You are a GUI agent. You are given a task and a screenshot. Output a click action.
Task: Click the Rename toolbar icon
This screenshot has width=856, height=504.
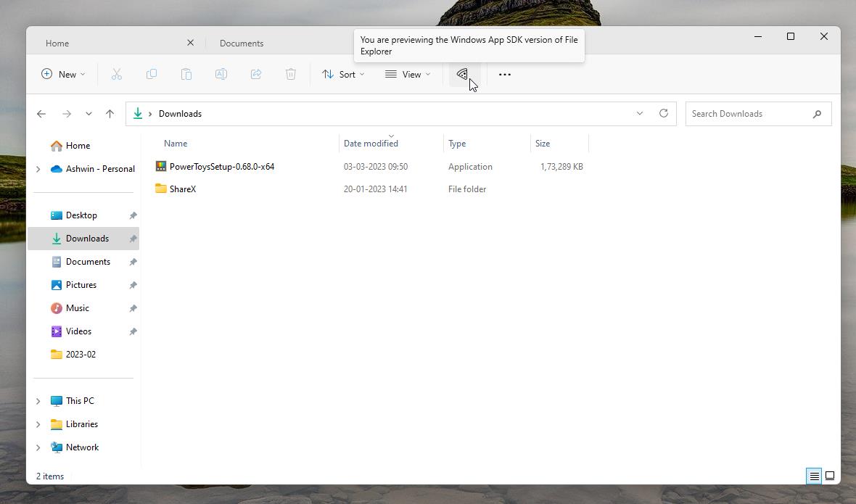coord(221,74)
